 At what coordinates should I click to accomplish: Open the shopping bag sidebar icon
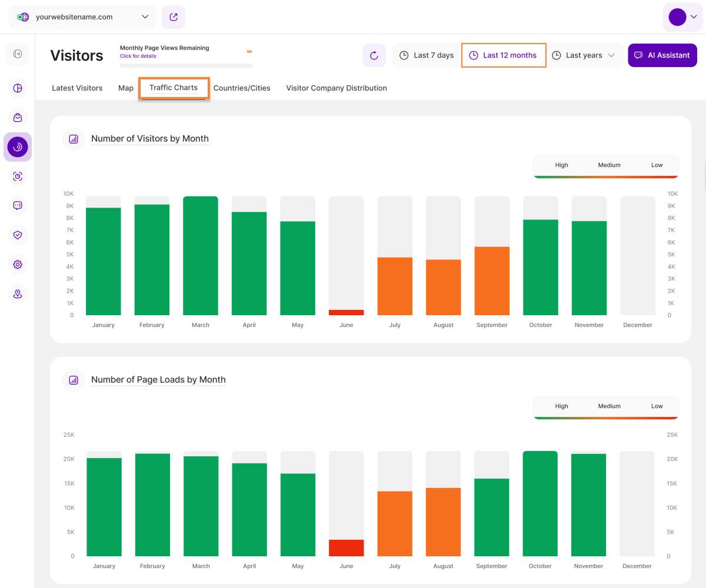(18, 118)
